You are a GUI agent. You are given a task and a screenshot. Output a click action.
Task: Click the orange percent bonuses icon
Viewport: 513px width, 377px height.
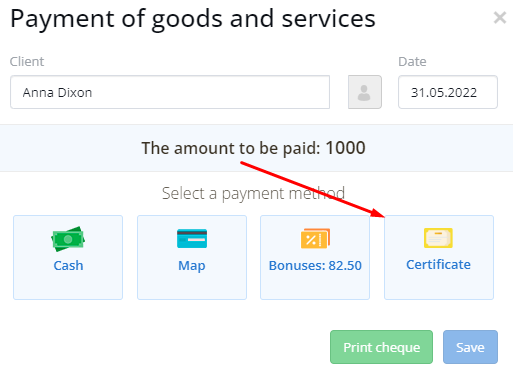click(315, 238)
